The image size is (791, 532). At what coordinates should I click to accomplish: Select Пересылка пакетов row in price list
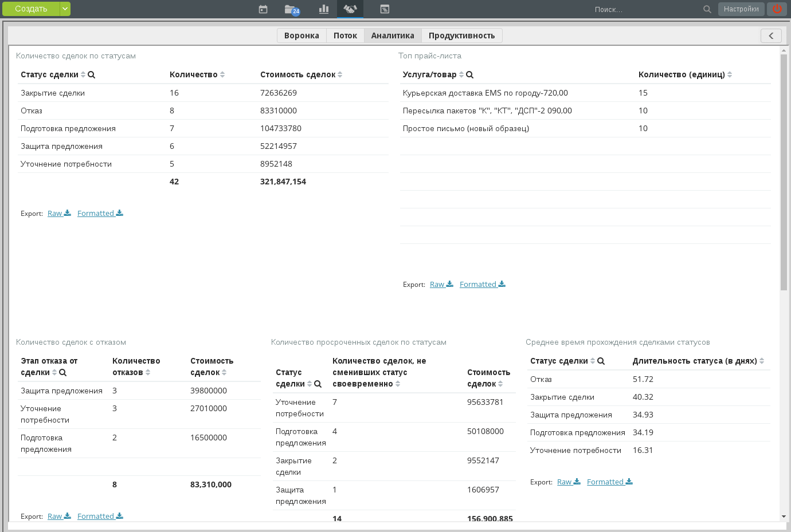pyautogui.click(x=585, y=111)
